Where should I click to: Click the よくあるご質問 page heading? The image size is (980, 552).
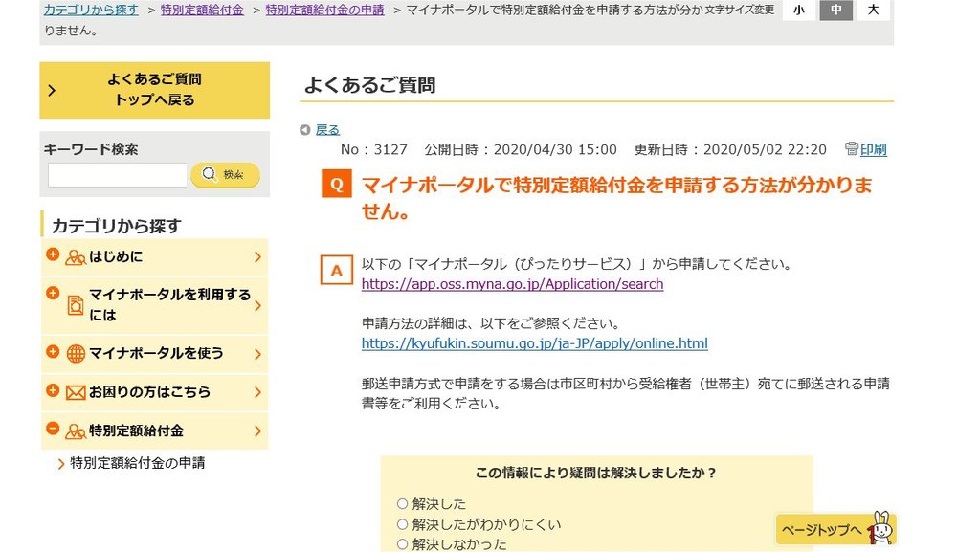369,85
